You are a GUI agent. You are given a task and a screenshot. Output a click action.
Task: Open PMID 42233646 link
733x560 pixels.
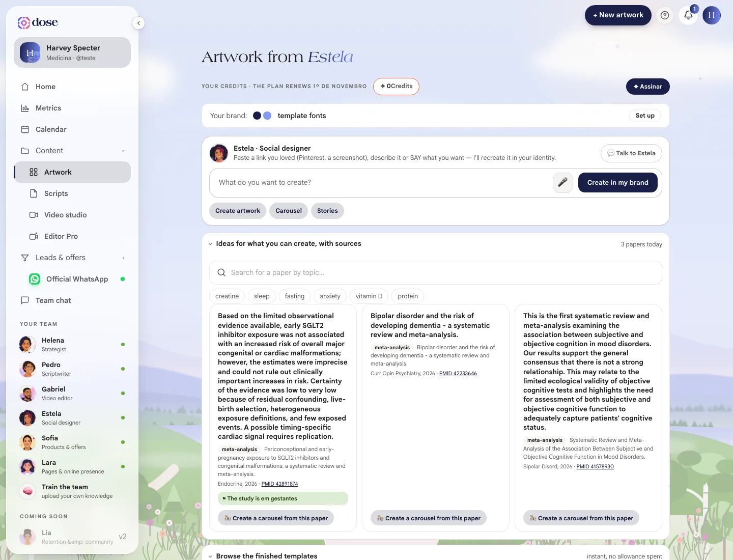tap(458, 374)
